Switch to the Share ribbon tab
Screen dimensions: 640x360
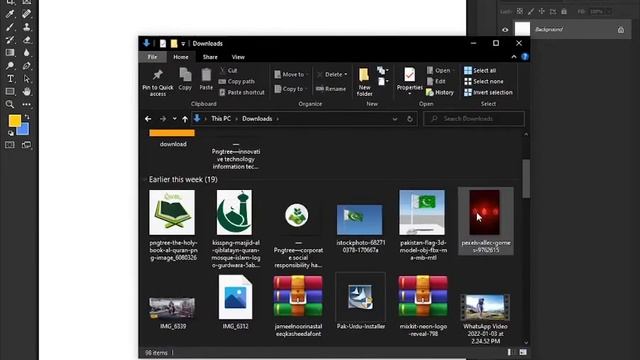[210, 57]
